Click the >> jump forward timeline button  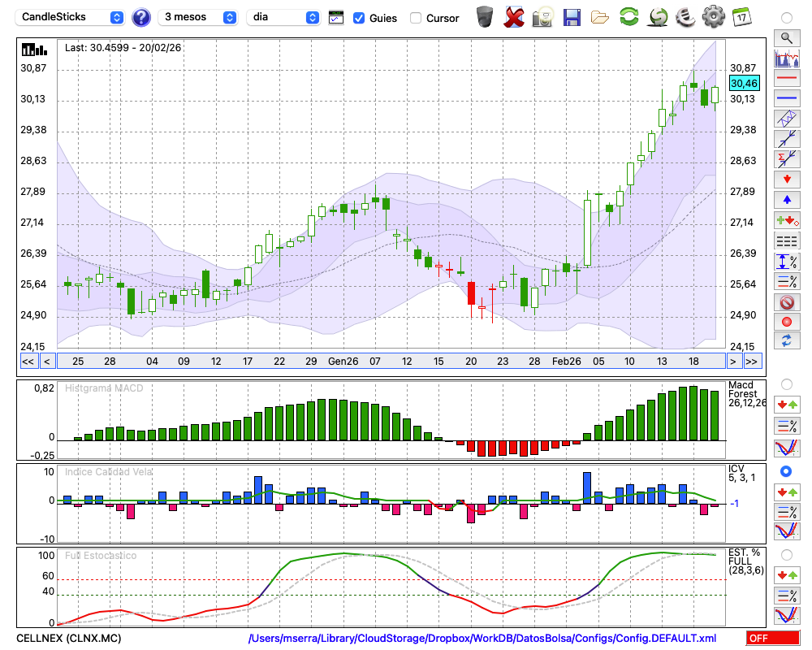tap(752, 361)
